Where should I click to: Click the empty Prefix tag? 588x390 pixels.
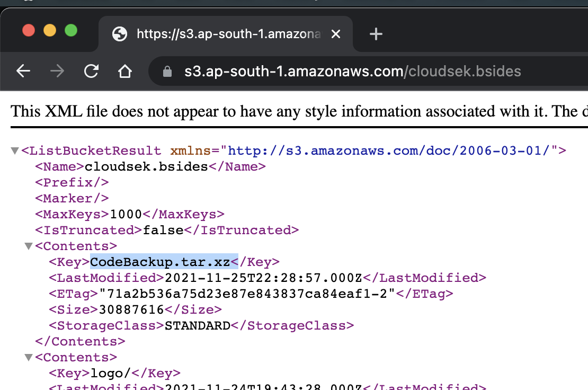(x=72, y=182)
